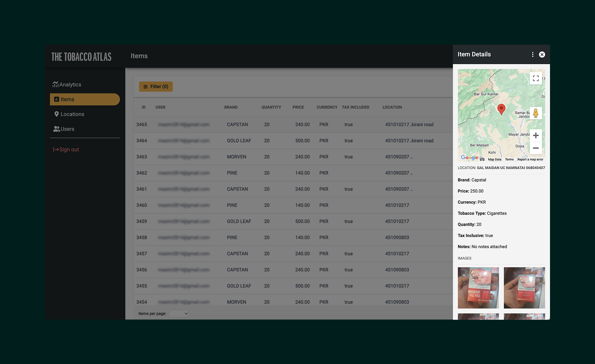The height and width of the screenshot is (364, 595).
Task: Enter fullscreen on the map
Action: coord(536,78)
